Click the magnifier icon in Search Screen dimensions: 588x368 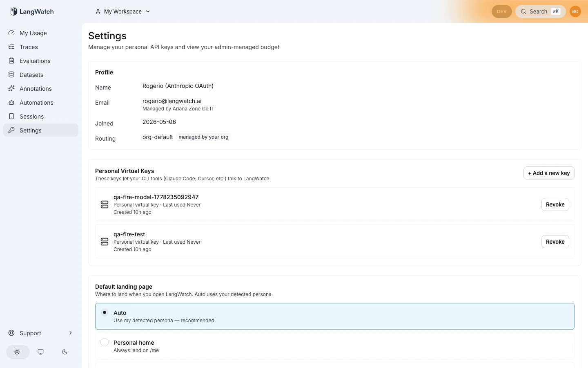pyautogui.click(x=523, y=11)
